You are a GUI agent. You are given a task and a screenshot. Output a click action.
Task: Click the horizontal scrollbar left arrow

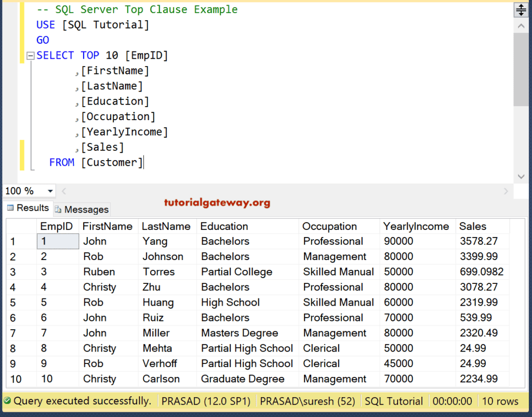[x=64, y=191]
